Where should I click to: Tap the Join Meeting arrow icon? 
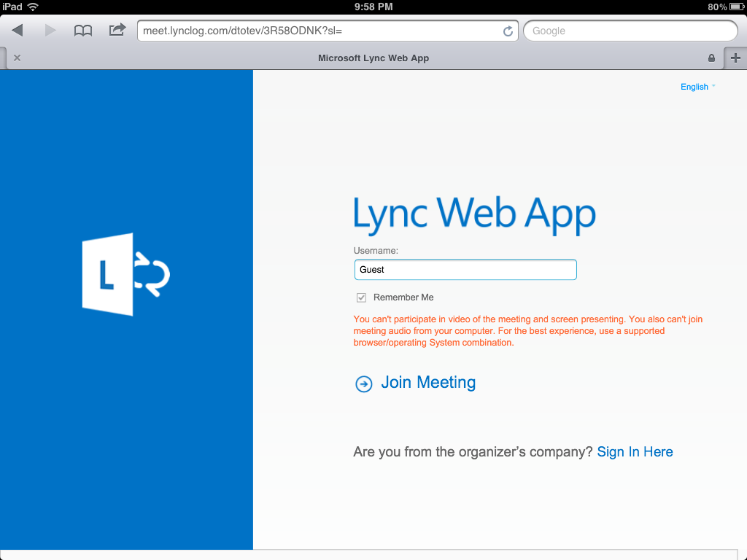pyautogui.click(x=363, y=383)
